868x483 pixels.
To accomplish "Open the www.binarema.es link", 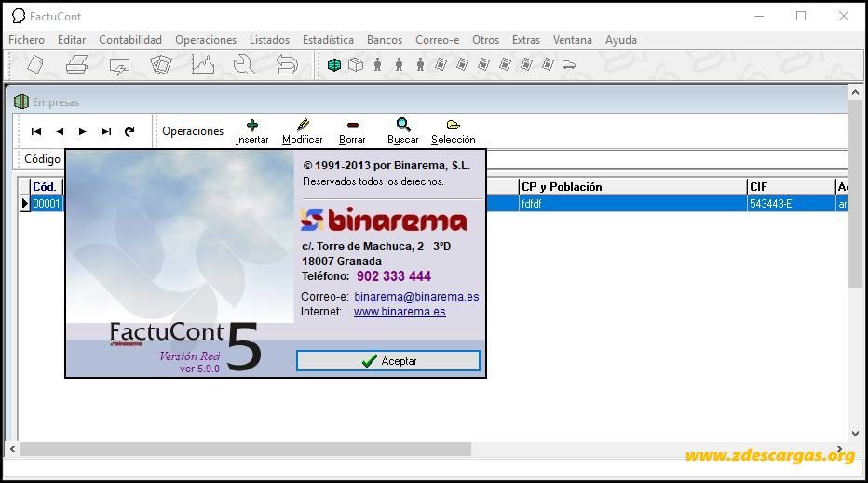I will (400, 312).
